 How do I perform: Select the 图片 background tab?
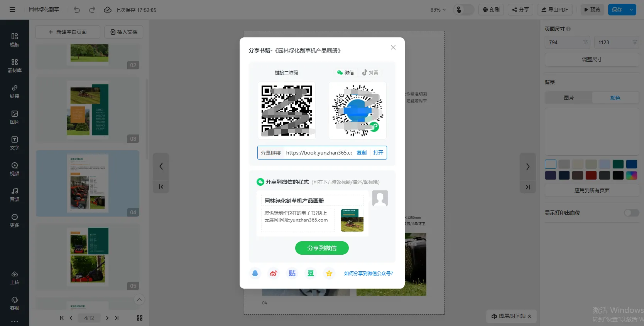(x=568, y=98)
